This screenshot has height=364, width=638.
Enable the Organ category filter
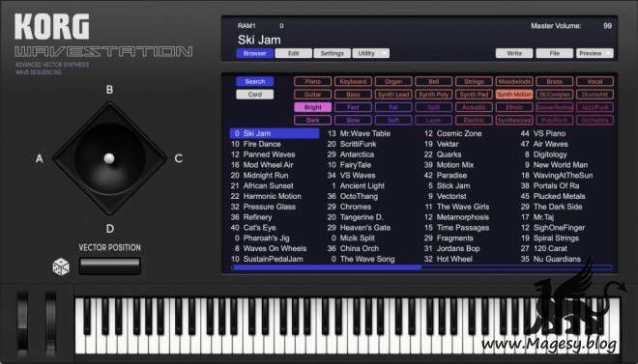point(393,82)
